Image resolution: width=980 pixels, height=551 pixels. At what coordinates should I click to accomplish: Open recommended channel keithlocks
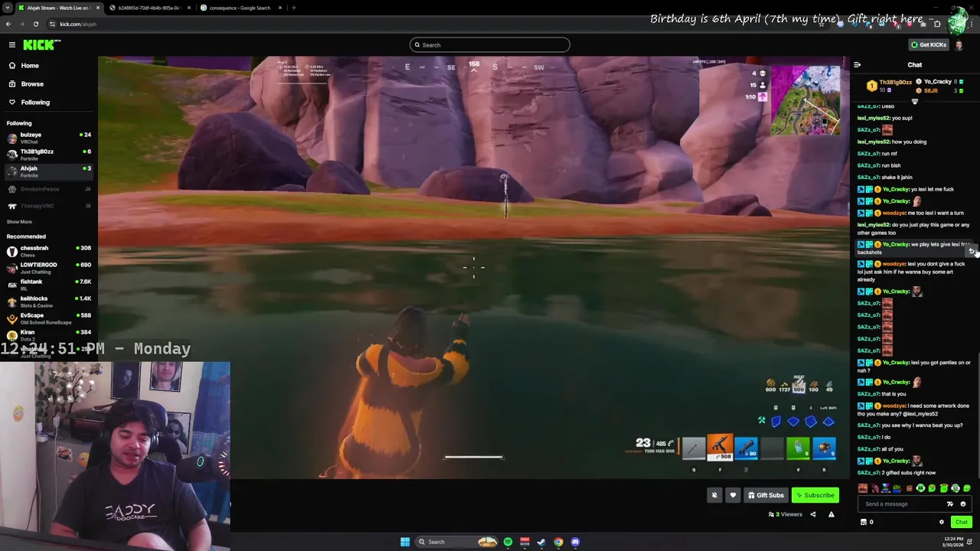pos(49,302)
